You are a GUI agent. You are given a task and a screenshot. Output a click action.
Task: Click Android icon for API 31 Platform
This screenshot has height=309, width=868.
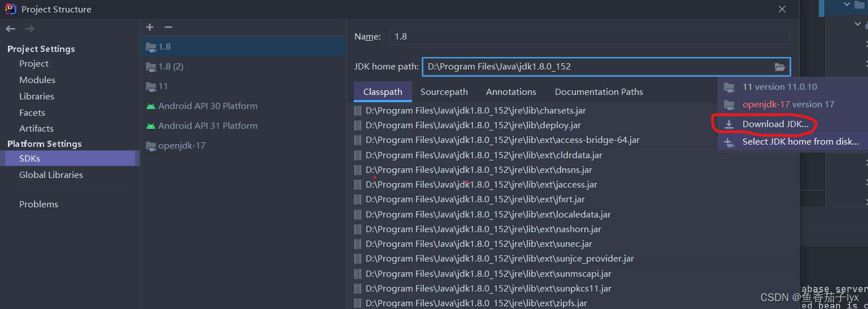point(151,126)
